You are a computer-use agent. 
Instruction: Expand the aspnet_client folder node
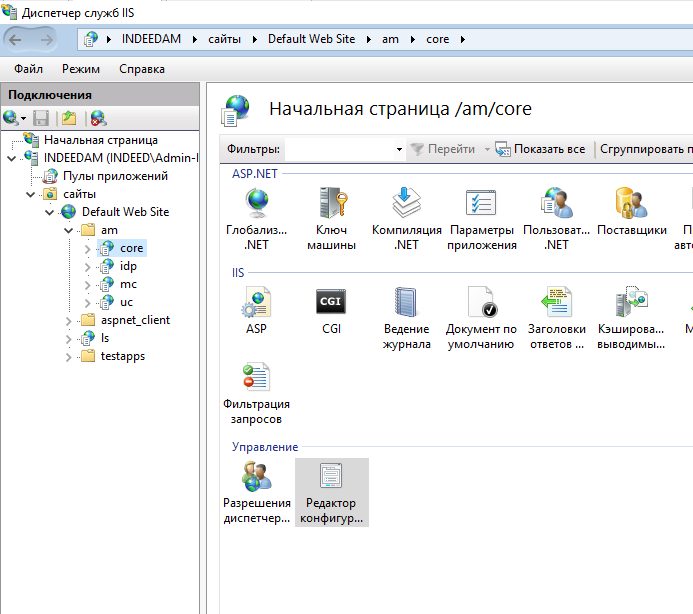coord(68,321)
